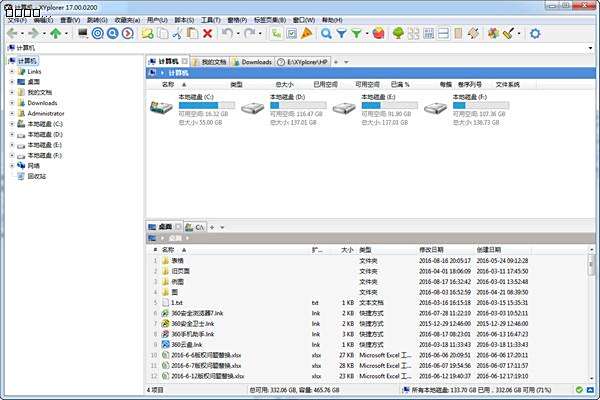Click the monitor drives icon in toolbar

pyautogui.click(x=82, y=34)
